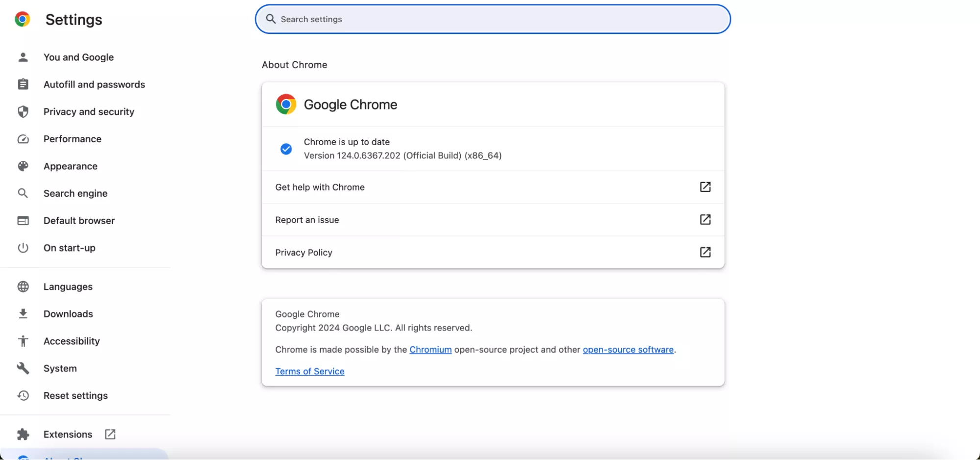Screen dimensions: 980x460
Task: Go to the Default browser section
Action: 79,221
